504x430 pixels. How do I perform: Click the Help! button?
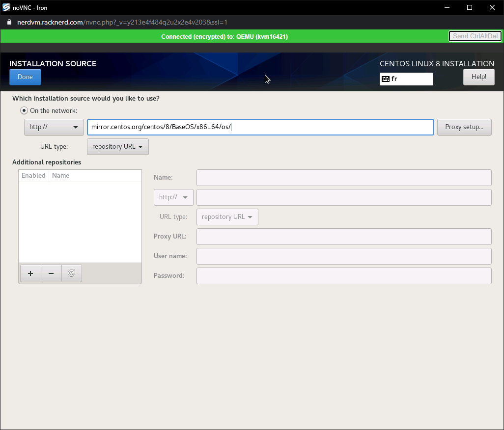tap(478, 77)
